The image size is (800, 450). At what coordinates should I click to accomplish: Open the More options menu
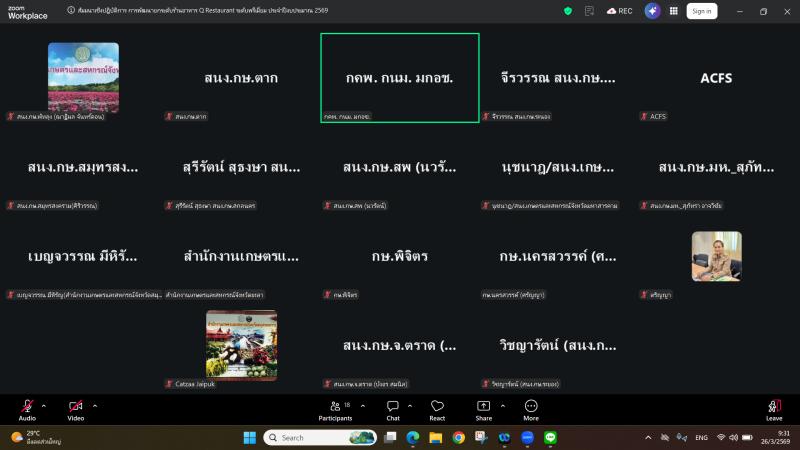pos(531,408)
